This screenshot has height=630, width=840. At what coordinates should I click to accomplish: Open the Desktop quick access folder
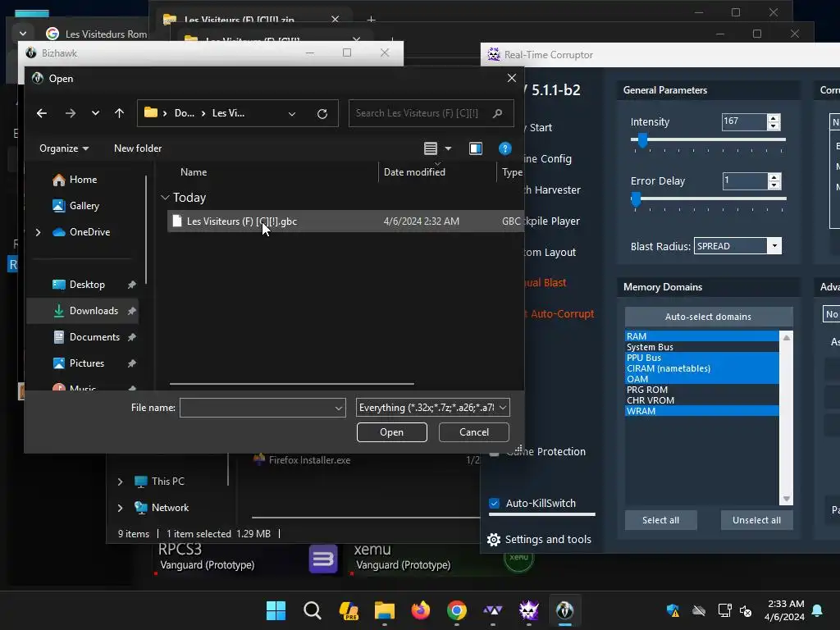tap(79, 285)
